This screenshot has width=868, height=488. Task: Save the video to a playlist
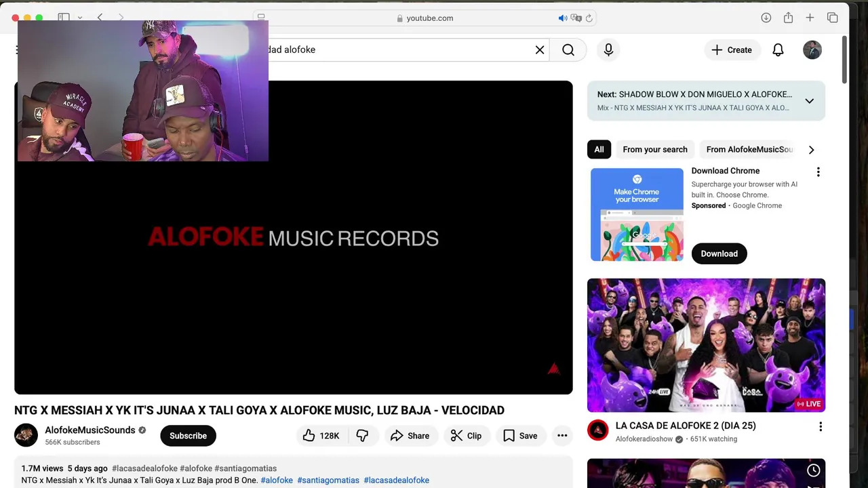(520, 436)
